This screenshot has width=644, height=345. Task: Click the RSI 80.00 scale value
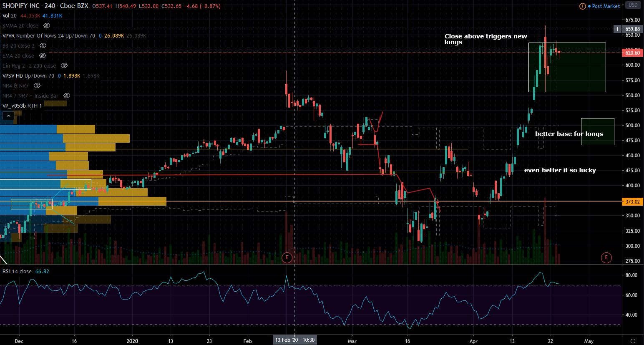click(631, 275)
